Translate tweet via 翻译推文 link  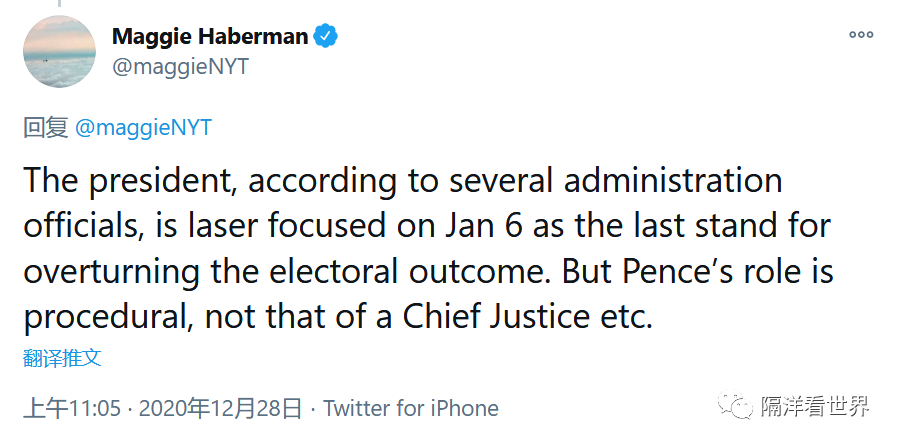click(x=62, y=358)
